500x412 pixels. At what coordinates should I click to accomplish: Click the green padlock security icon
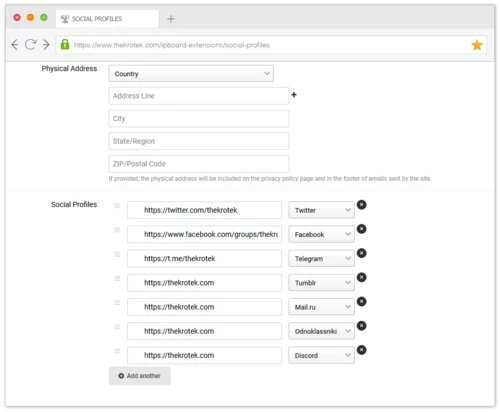(65, 44)
